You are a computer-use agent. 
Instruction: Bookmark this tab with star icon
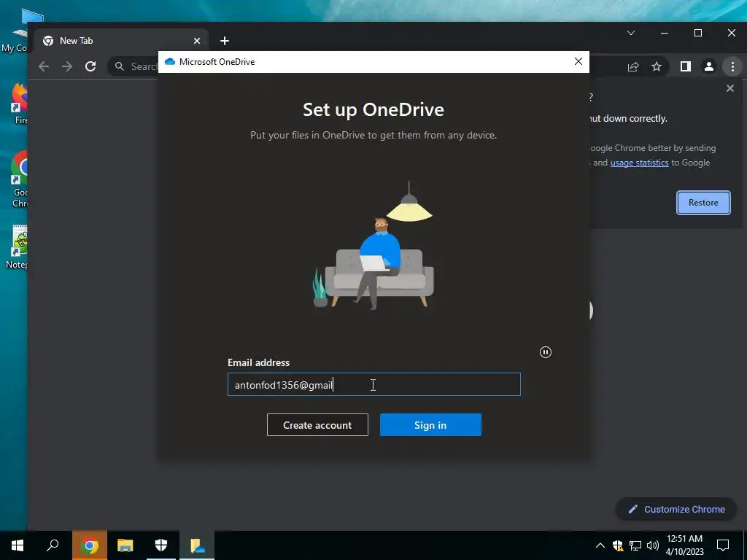click(x=657, y=66)
